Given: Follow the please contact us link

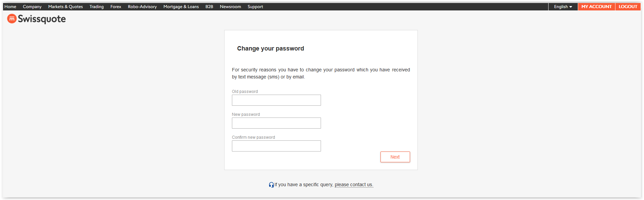Looking at the screenshot, I should click(354, 185).
